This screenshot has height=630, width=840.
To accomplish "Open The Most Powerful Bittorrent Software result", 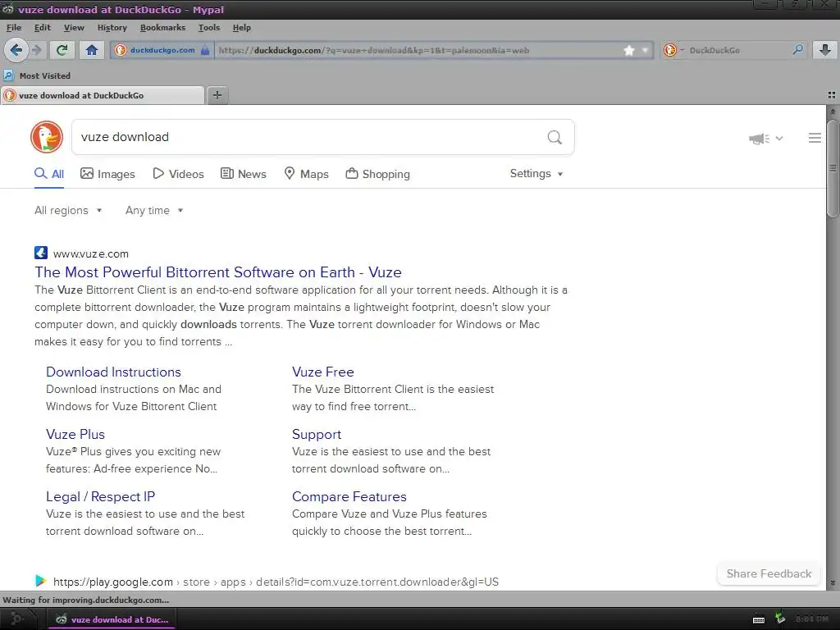I will coord(218,272).
